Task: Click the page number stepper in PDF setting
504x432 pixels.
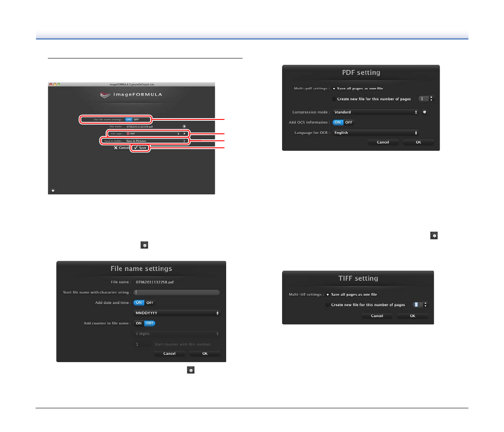Action: click(431, 99)
